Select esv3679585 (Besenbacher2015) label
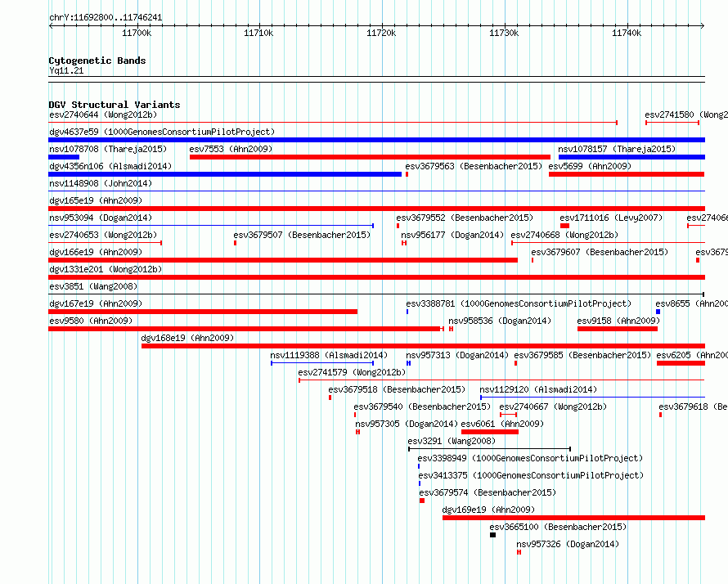The width and height of the screenshot is (728, 584). [x=582, y=355]
